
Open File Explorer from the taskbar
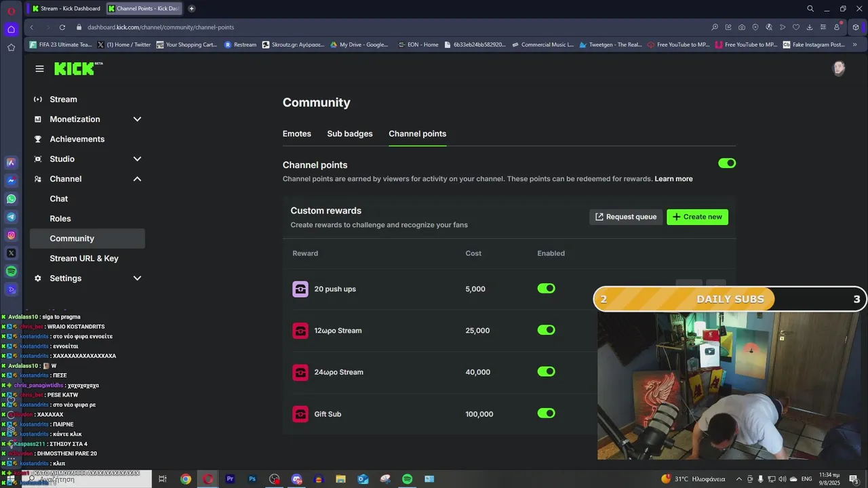(340, 479)
